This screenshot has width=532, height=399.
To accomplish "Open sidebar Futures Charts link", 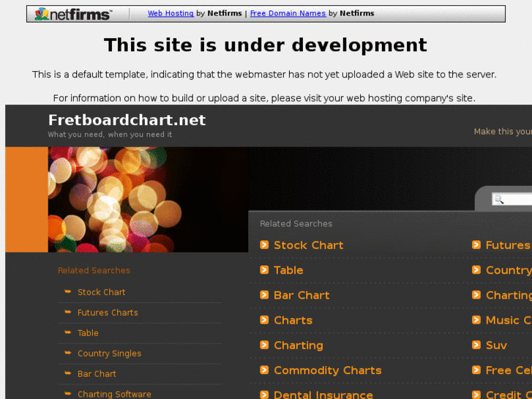I will [108, 313].
